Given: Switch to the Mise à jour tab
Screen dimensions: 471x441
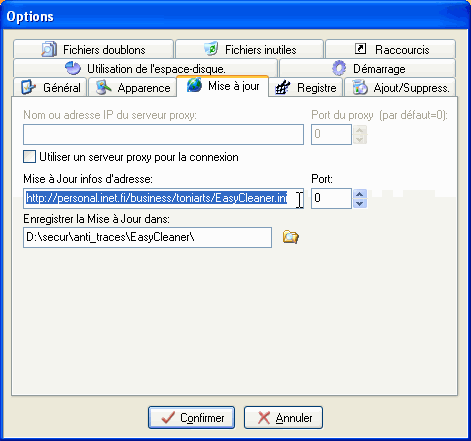Looking at the screenshot, I should pos(222,86).
